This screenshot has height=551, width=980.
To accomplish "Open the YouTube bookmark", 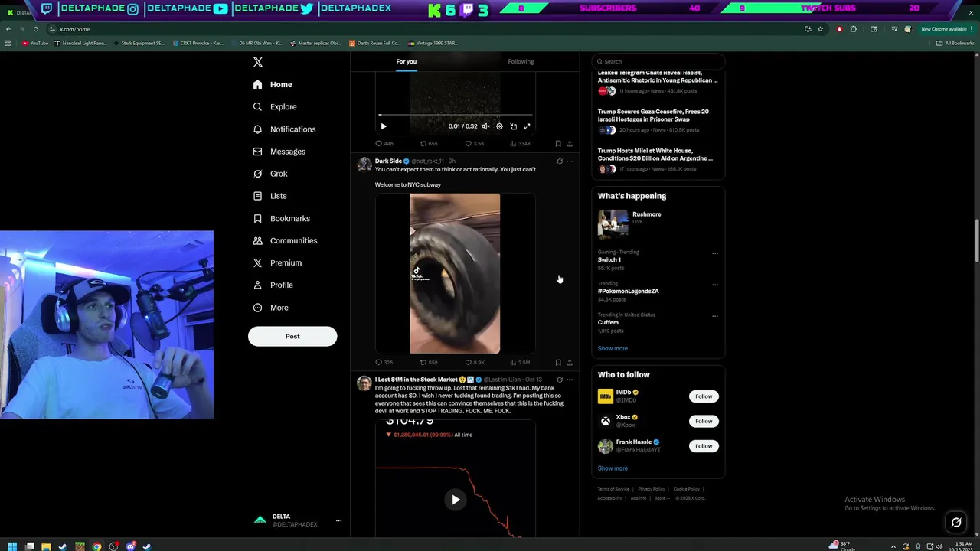I will click(x=35, y=43).
